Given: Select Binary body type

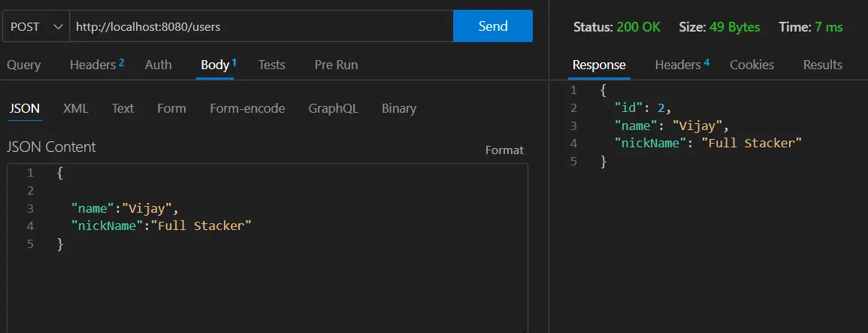Looking at the screenshot, I should click(398, 108).
